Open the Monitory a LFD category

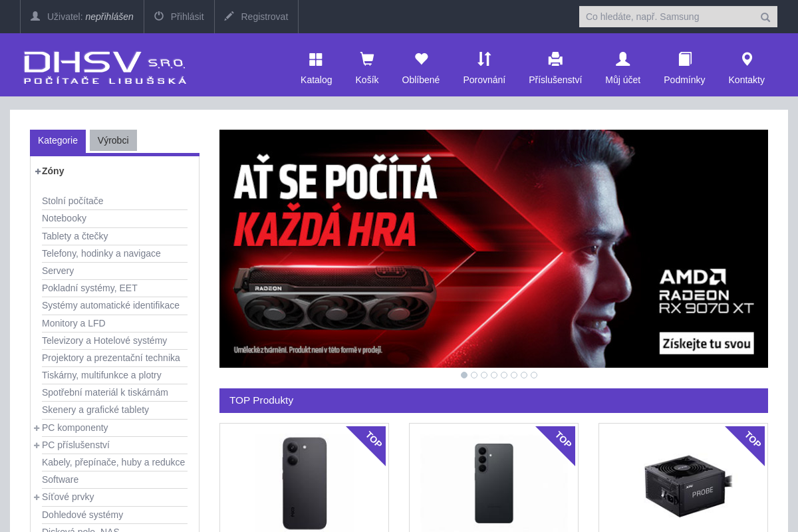point(74,323)
